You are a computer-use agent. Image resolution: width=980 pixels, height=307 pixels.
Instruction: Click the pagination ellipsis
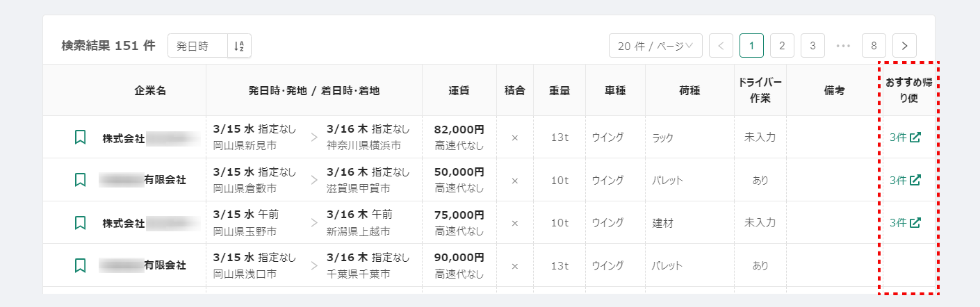(x=843, y=46)
